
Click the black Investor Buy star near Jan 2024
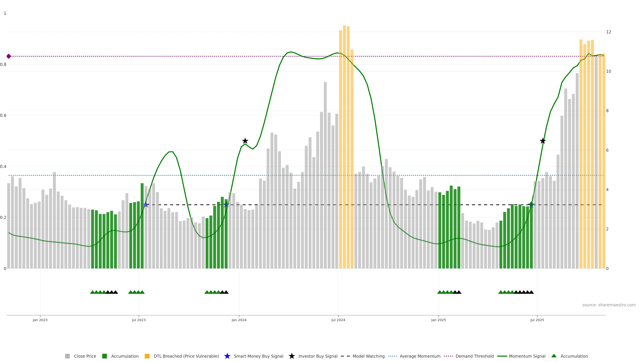pos(245,141)
